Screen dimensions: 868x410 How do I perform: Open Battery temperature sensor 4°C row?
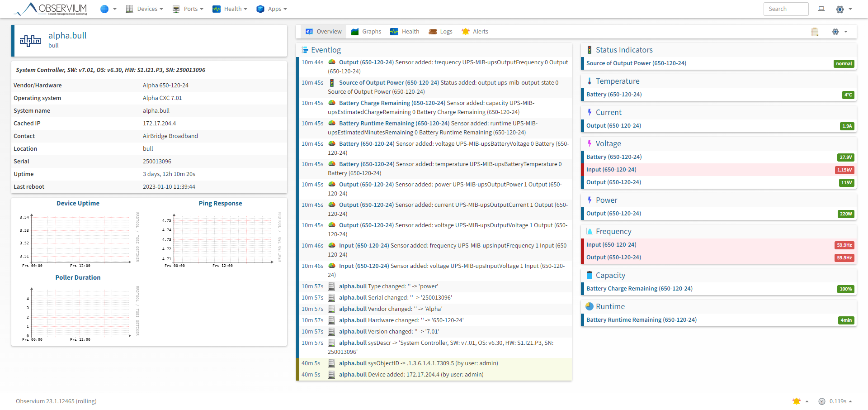coord(719,95)
